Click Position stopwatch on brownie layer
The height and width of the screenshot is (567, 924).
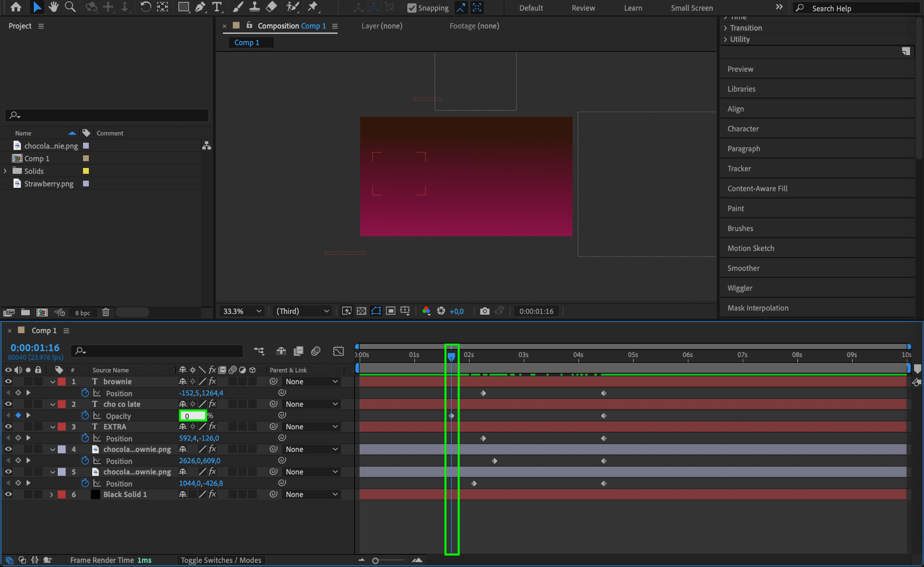(85, 393)
